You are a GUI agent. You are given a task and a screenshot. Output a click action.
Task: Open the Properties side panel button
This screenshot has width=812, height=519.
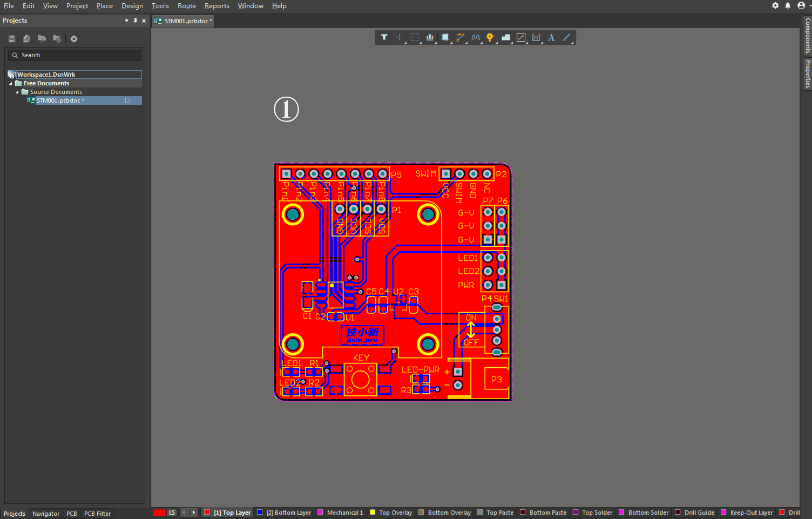pos(808,74)
